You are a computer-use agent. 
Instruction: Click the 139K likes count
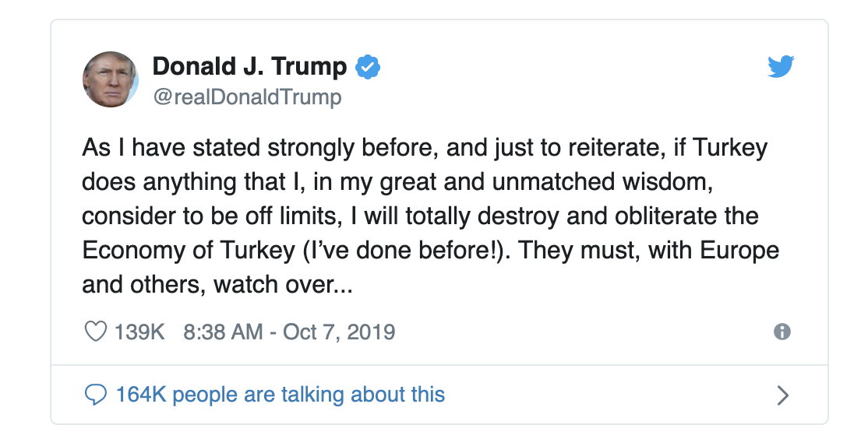pyautogui.click(x=139, y=332)
